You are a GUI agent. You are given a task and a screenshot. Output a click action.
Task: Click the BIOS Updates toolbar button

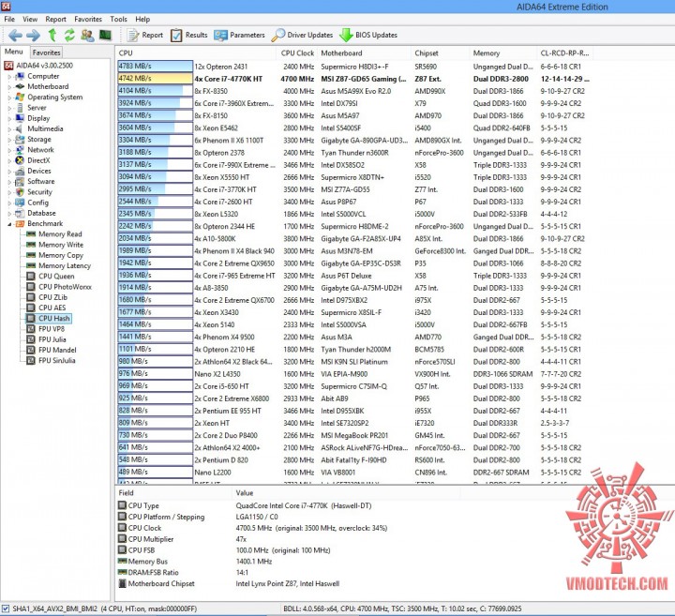368,36
